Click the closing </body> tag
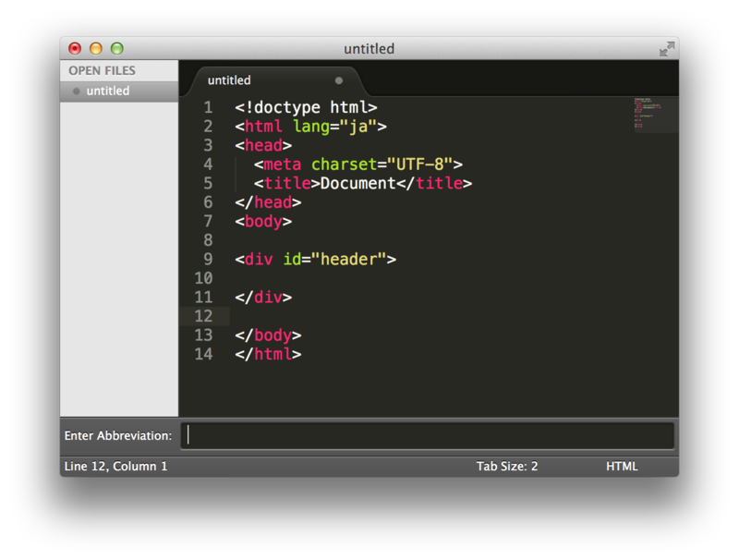739x560 pixels. pos(268,335)
